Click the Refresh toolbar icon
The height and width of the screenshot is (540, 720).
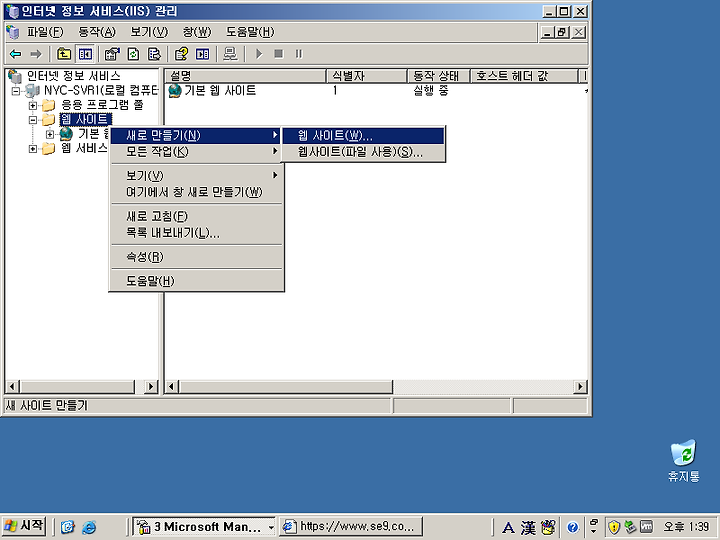click(x=133, y=54)
